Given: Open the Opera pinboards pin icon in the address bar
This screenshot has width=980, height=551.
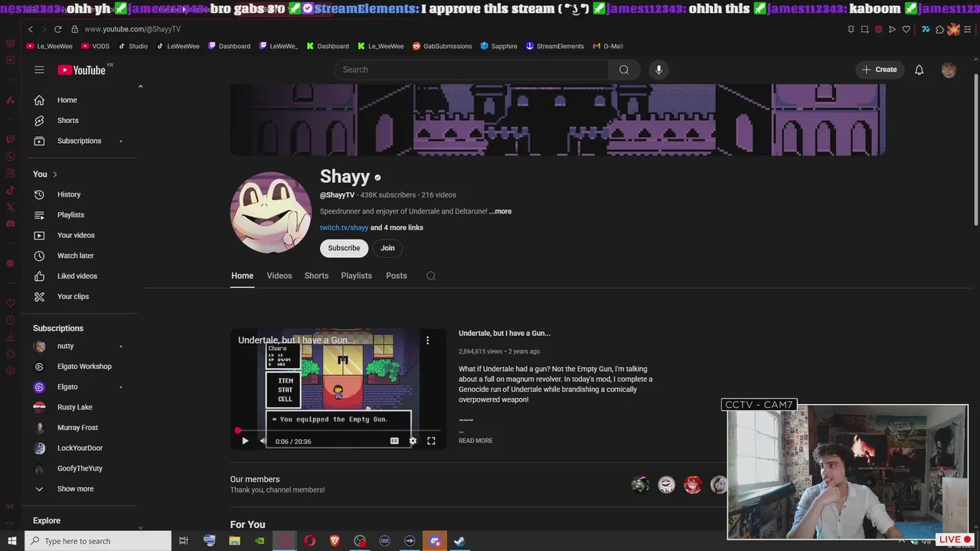Looking at the screenshot, I should 851,29.
